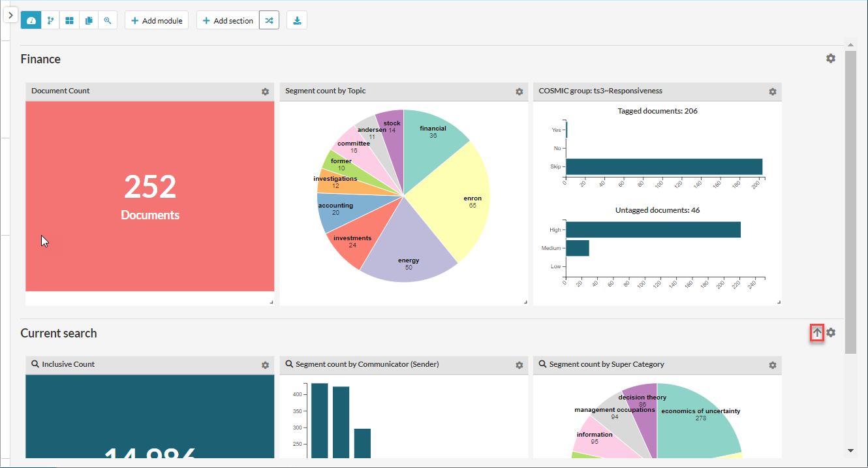This screenshot has height=468, width=868.
Task: Click the Segment count by Topic title
Action: tap(326, 91)
